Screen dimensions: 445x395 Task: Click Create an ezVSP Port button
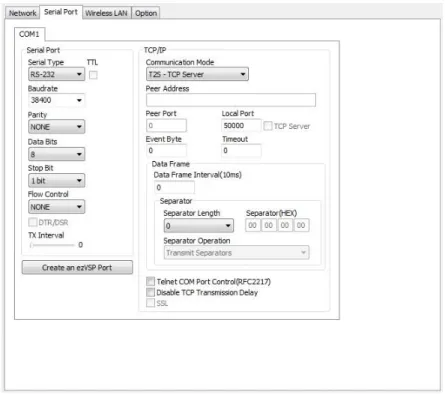point(77,268)
